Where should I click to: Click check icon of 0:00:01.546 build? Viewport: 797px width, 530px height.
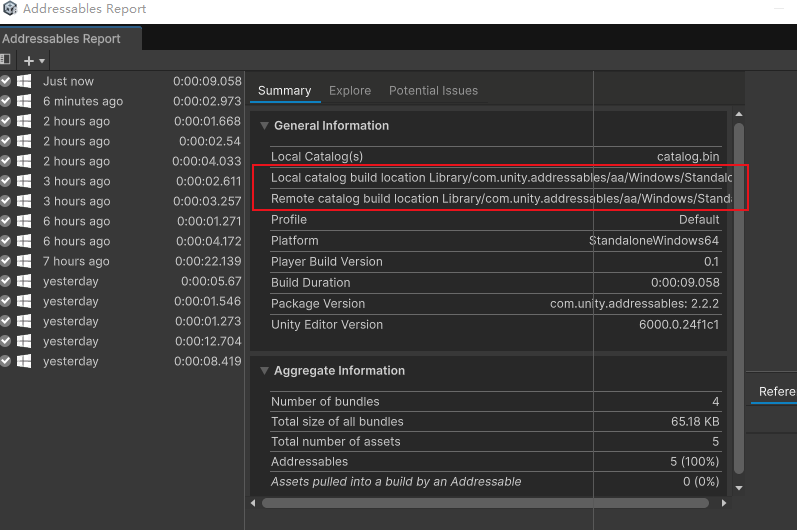click(x=6, y=301)
